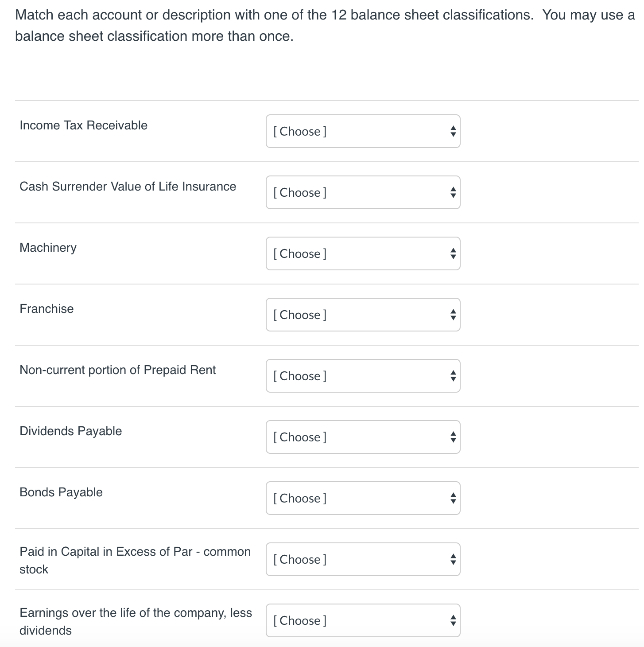
Task: Open the earnings less dividends dropdown
Action: point(363,620)
